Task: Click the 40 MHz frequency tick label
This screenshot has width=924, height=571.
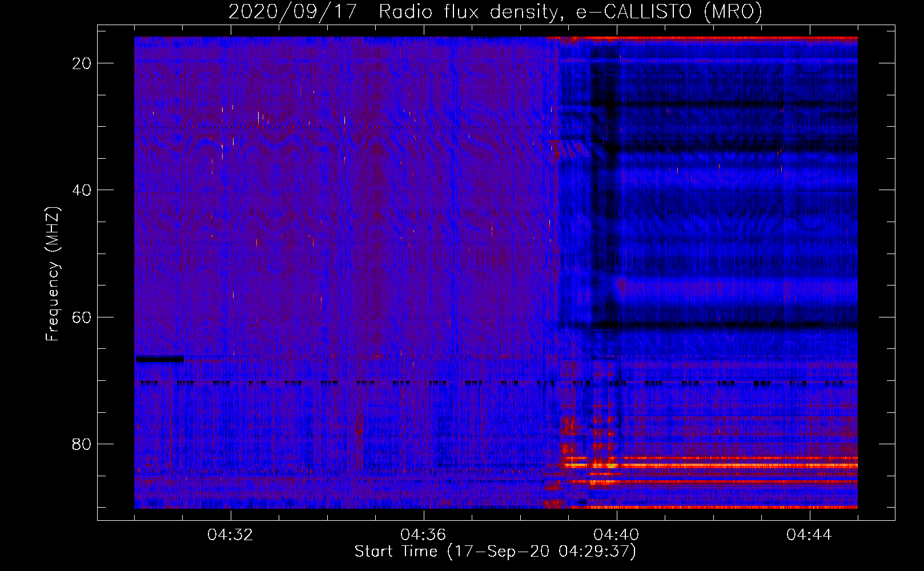Action: pyautogui.click(x=82, y=190)
